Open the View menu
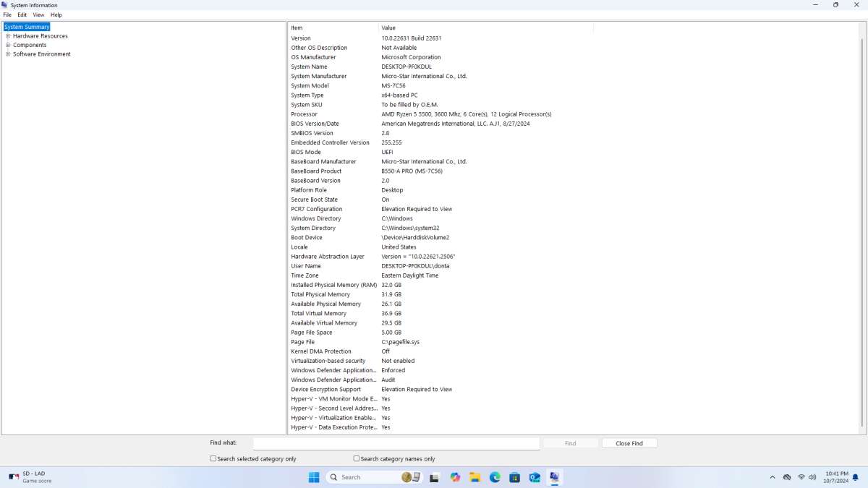 [38, 14]
